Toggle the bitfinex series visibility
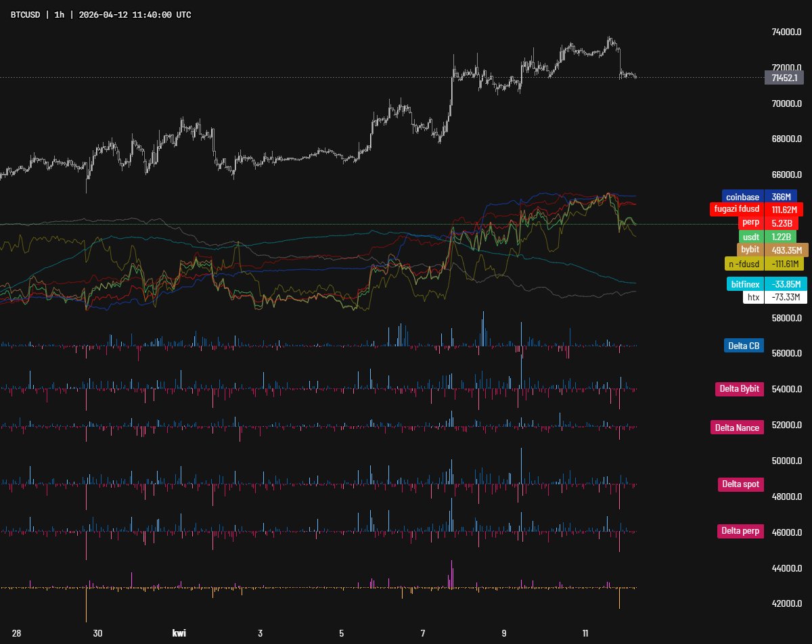This screenshot has height=644, width=812. coord(744,284)
